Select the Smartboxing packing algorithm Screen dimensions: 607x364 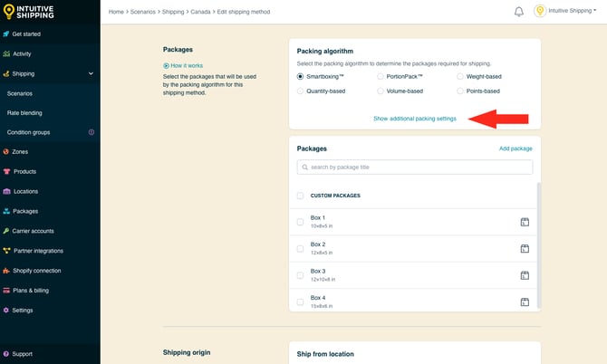click(x=300, y=77)
